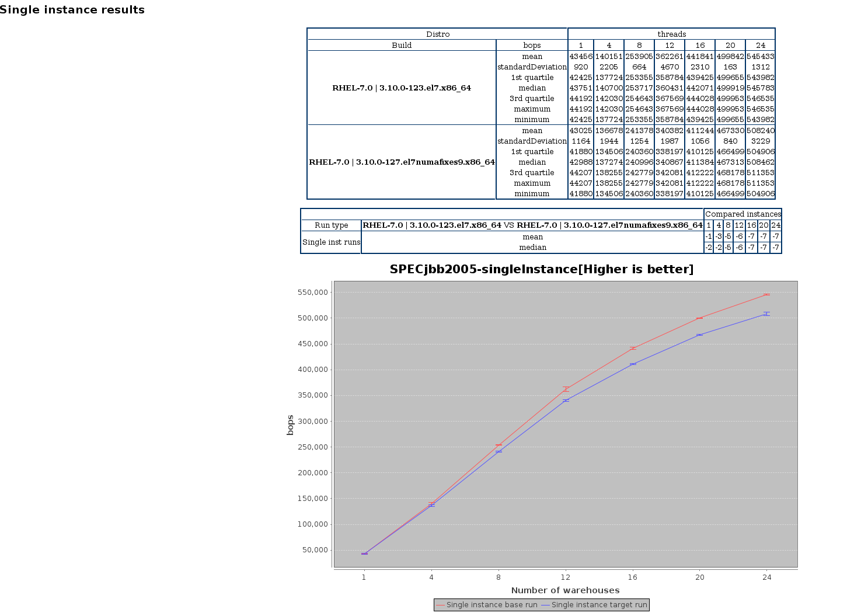Select the cell showing 362261
The width and height of the screenshot is (861, 616).
tap(670, 57)
